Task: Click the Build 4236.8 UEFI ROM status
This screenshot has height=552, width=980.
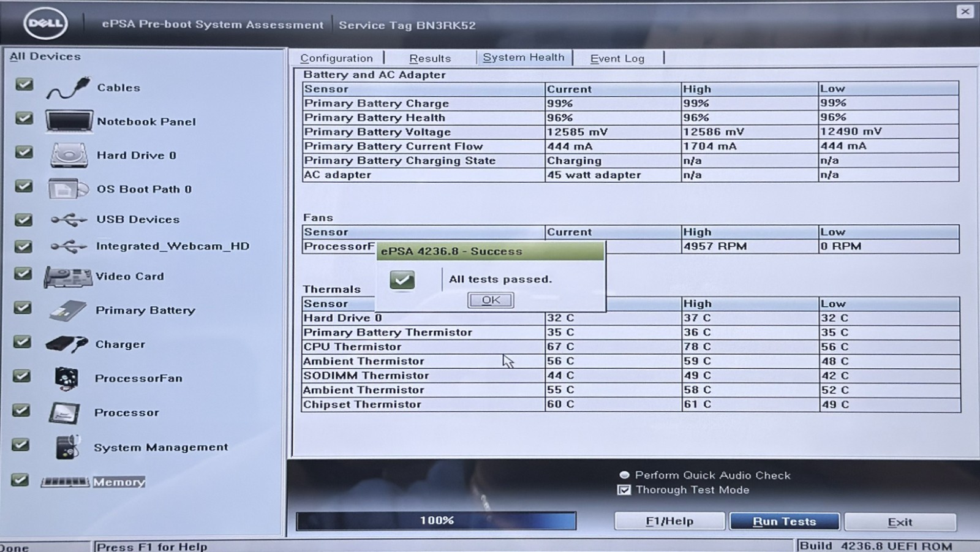Action: 876,546
